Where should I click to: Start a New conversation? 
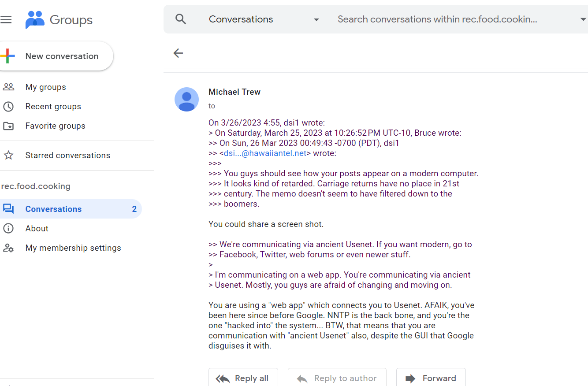tap(56, 56)
